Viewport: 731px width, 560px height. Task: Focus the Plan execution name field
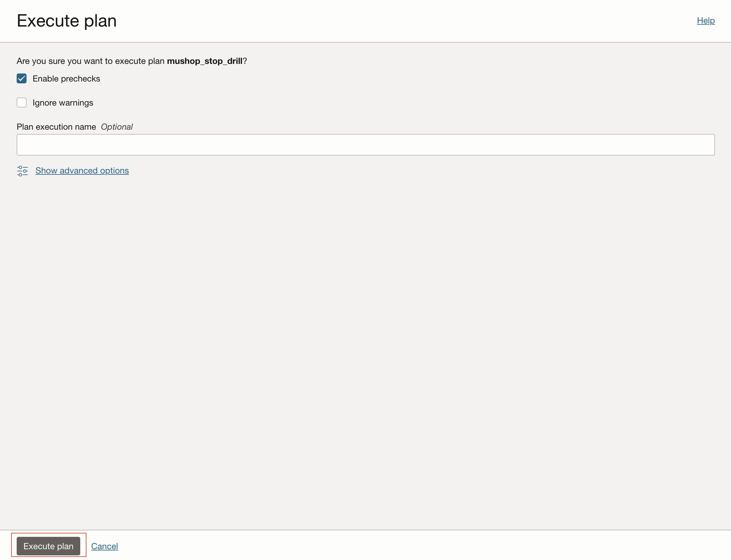tap(365, 145)
